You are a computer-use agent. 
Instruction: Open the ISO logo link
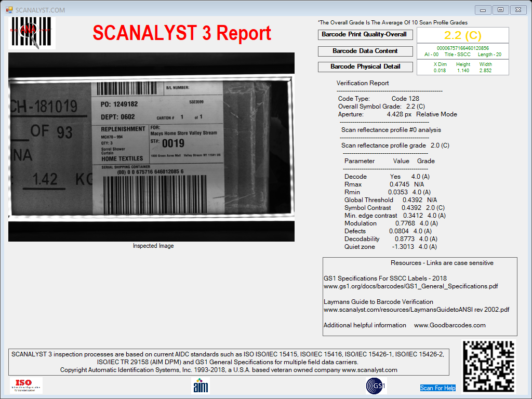(26, 385)
